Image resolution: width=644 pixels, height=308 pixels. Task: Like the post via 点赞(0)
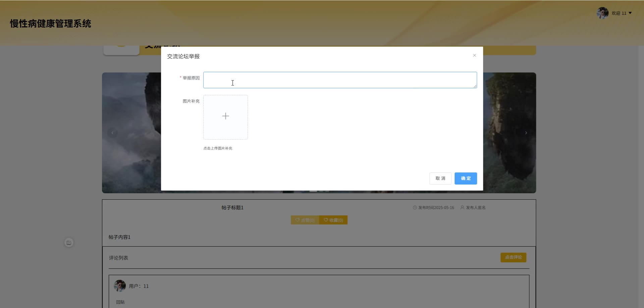[x=305, y=220]
